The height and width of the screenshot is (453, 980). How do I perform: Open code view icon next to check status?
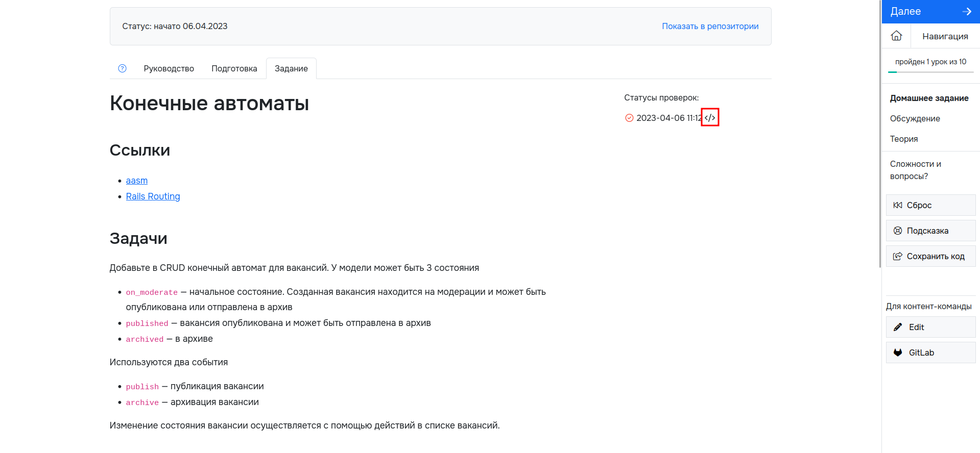(x=710, y=118)
